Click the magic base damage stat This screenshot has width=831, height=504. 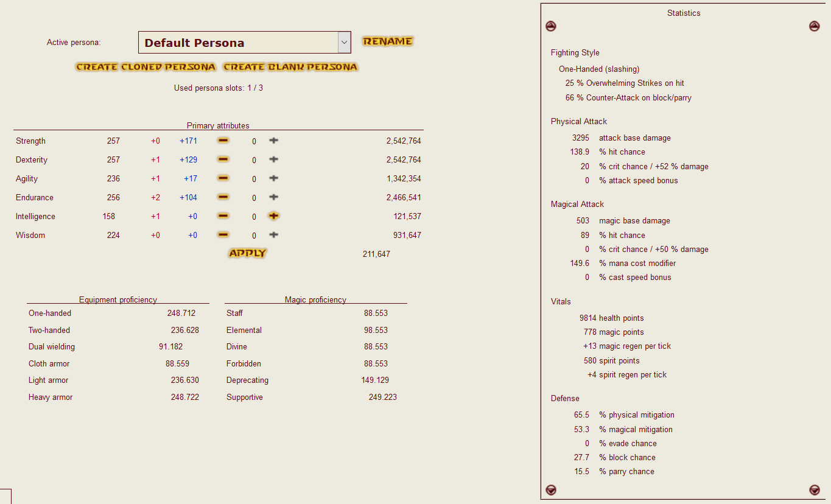(x=623, y=221)
